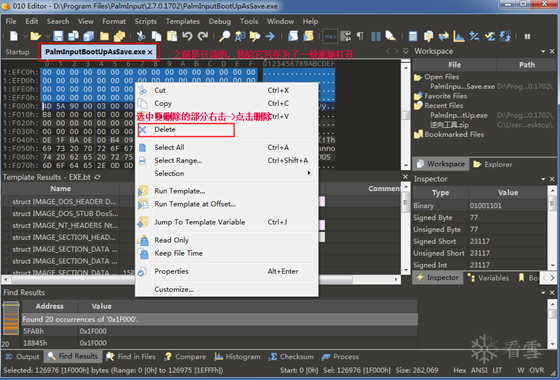Screen dimensions: 560x380
Task: Switch to the Startup tab
Action: [18, 52]
